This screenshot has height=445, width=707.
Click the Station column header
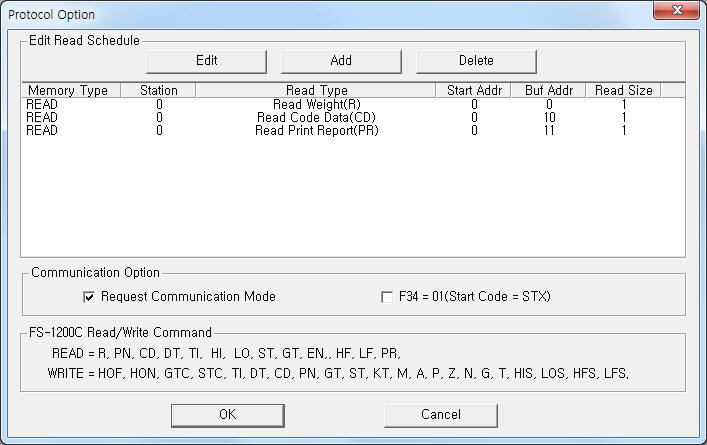pos(158,91)
